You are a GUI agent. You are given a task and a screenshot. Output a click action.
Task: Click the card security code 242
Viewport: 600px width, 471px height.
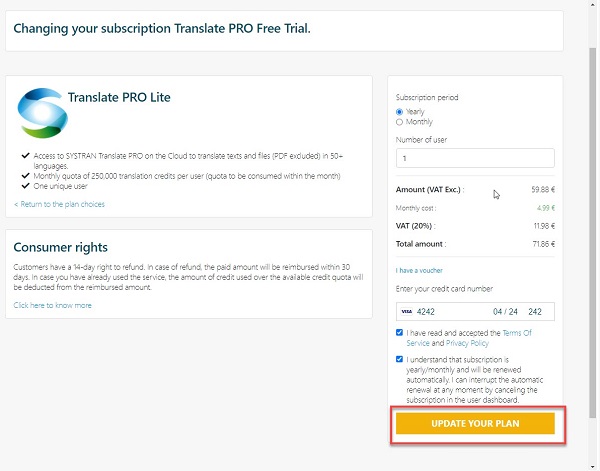tap(535, 311)
